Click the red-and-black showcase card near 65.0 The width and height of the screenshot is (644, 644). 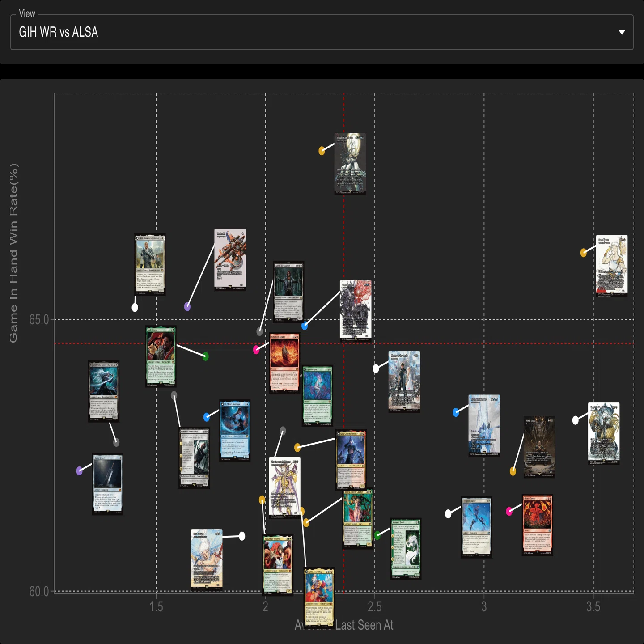click(x=356, y=311)
